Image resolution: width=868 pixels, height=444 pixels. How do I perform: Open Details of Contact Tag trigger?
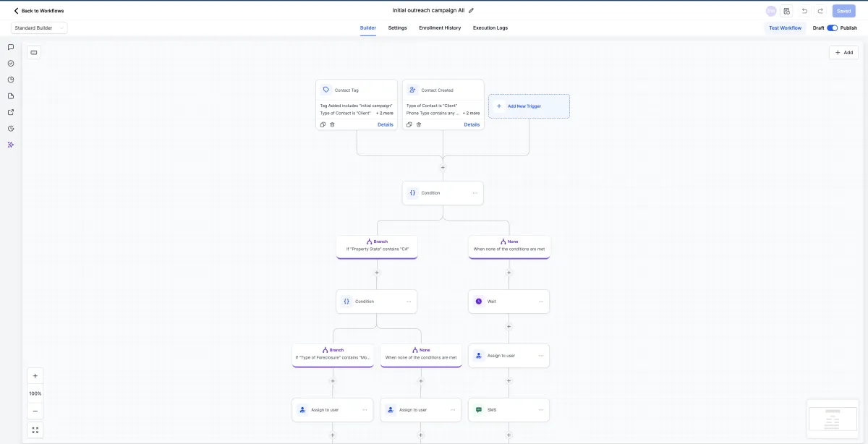click(386, 124)
